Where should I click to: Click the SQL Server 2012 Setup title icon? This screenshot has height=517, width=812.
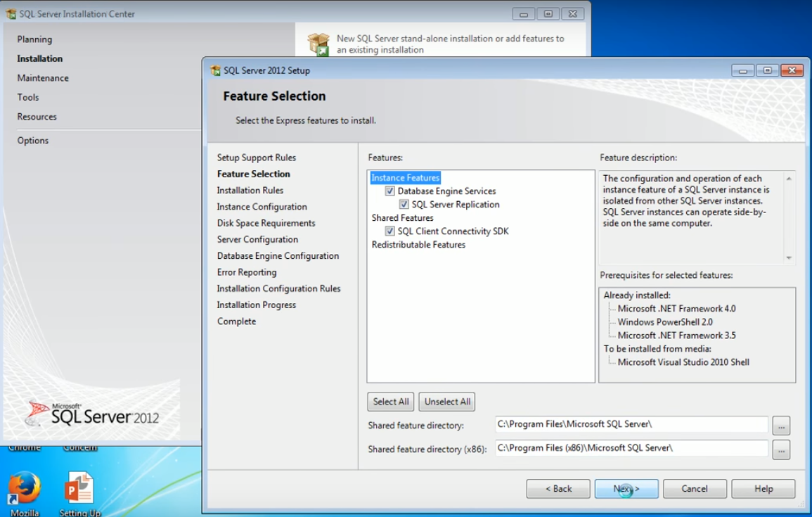(x=215, y=70)
